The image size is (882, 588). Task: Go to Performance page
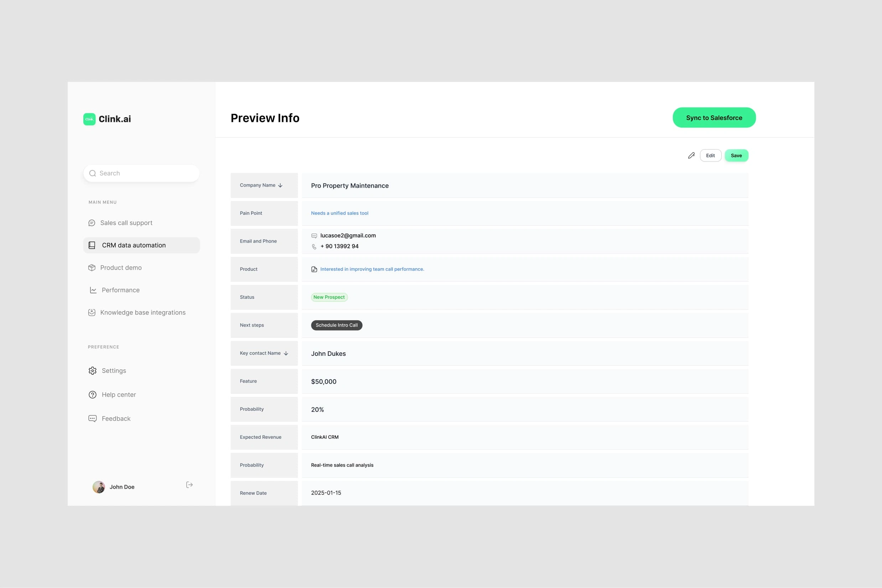[120, 290]
